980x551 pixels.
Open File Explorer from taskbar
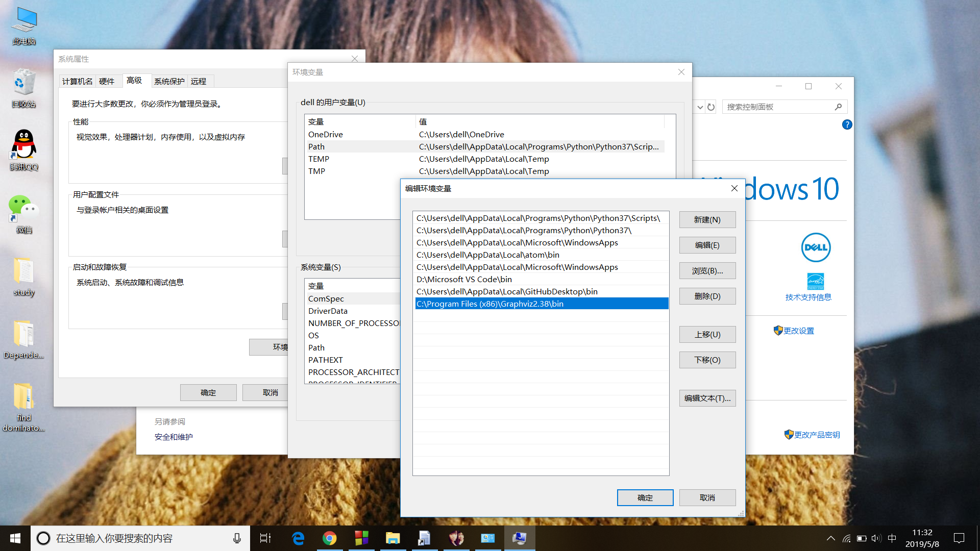[x=393, y=538]
